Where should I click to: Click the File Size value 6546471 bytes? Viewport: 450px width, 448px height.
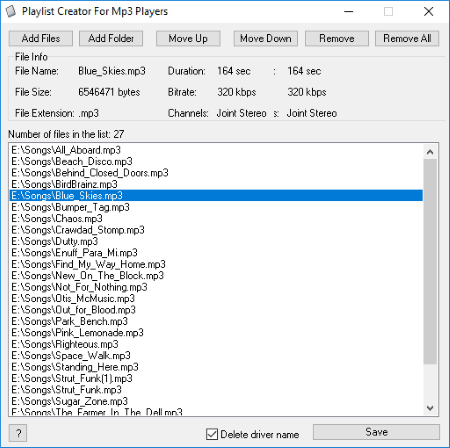point(109,92)
